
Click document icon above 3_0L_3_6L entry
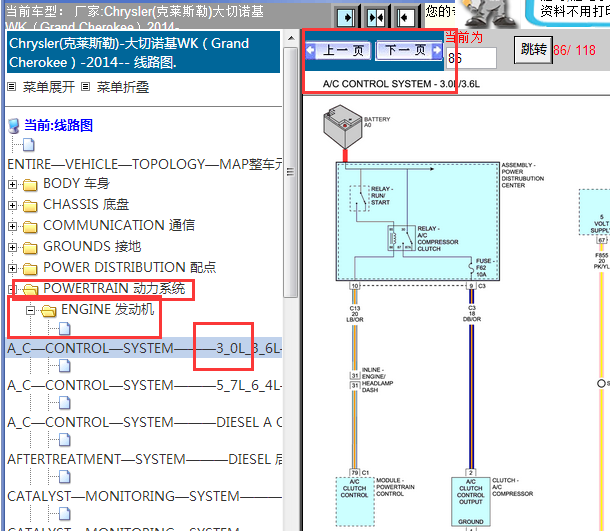pos(65,329)
